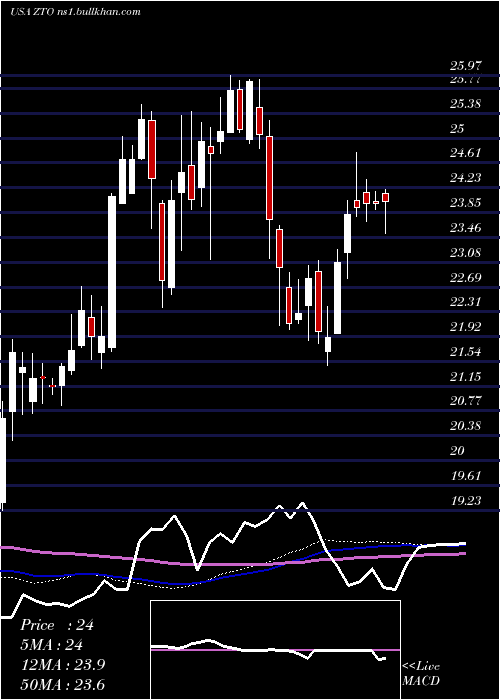Screen dimensions: 500x700
Task: Click the last red candlestick on the right
Action: point(386,197)
